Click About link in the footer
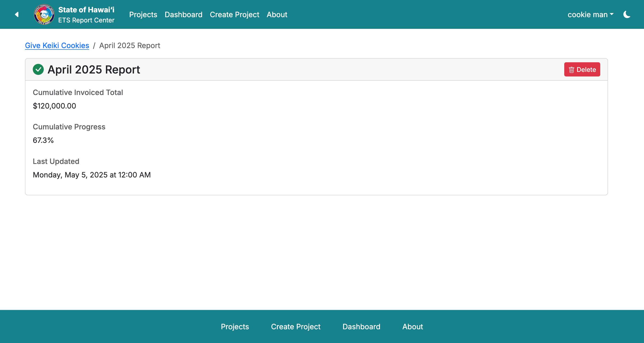Viewport: 644px width, 343px height. (x=413, y=327)
